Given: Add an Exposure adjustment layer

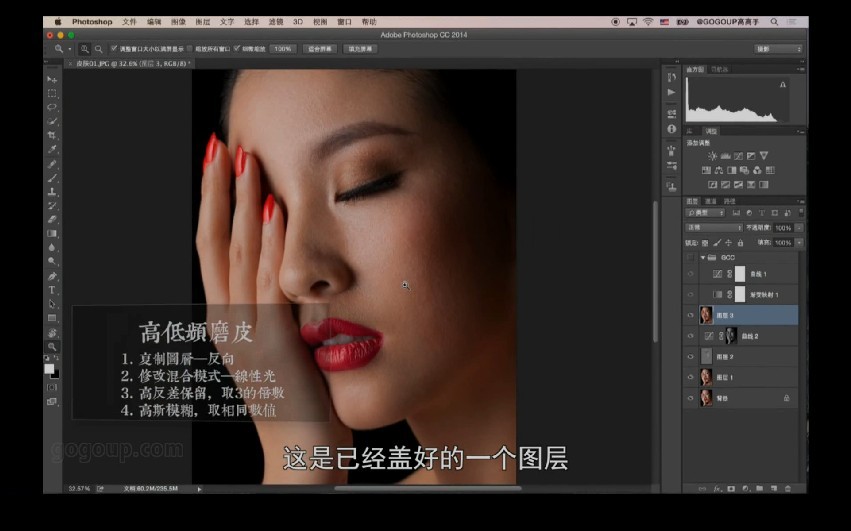Looking at the screenshot, I should [751, 156].
